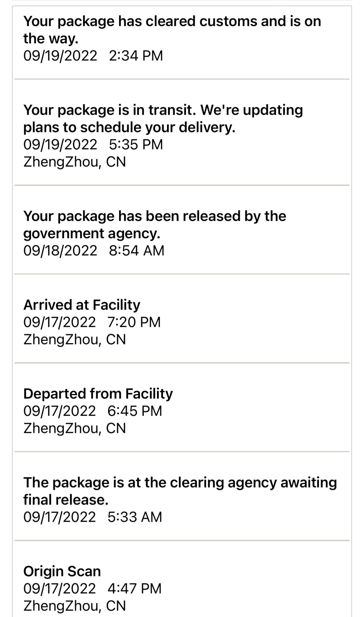Open the package in transit update
364x617 pixels.
pyautogui.click(x=163, y=118)
